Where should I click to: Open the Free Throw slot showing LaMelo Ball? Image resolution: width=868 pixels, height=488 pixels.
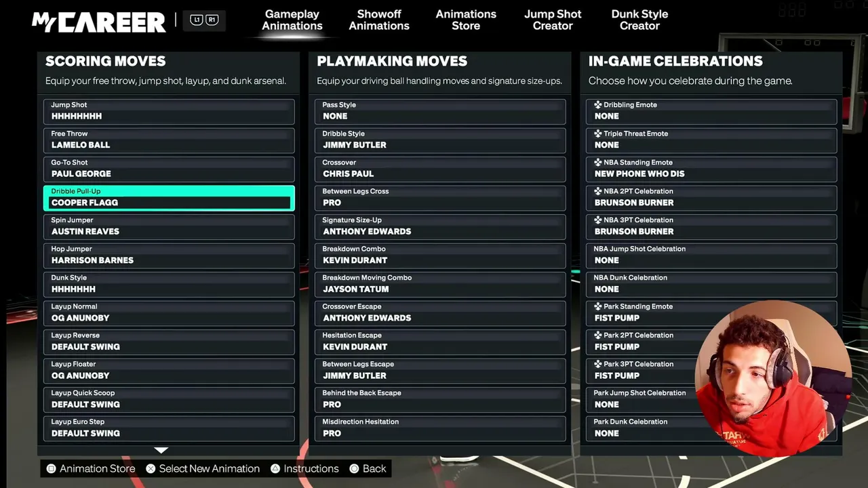[169, 140]
